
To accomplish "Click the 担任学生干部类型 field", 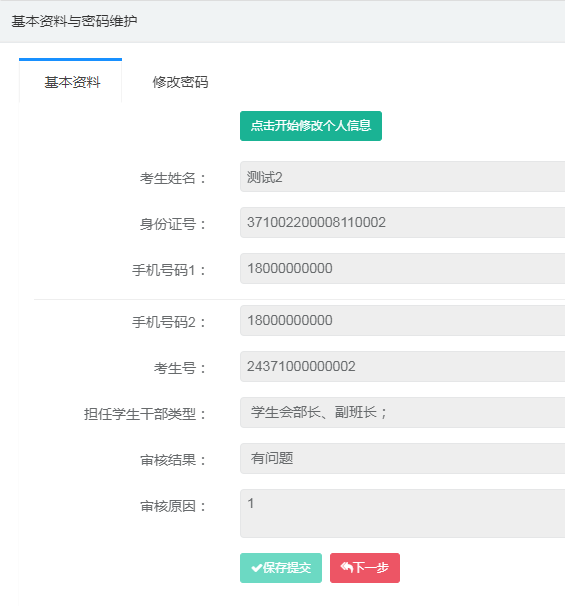I will pos(402,412).
